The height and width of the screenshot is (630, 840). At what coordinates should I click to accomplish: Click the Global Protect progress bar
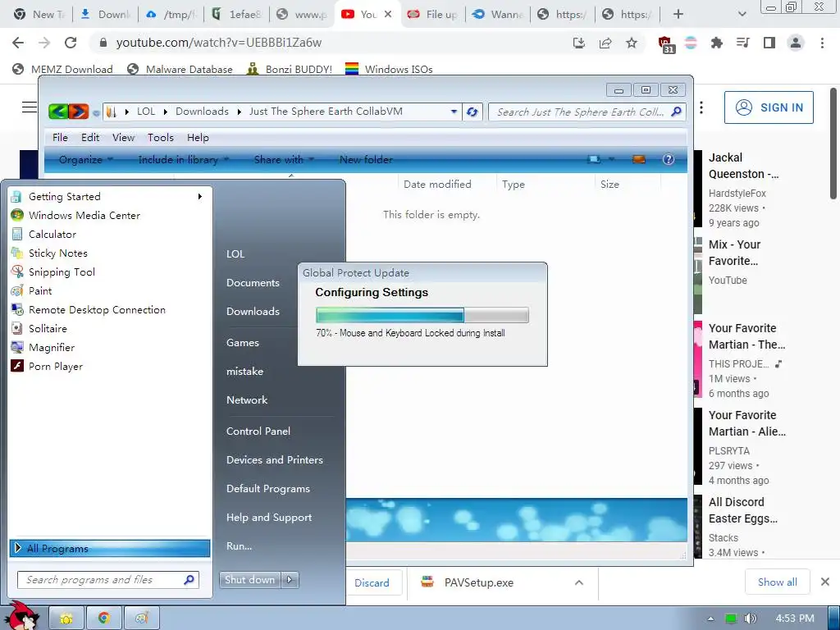coord(422,315)
